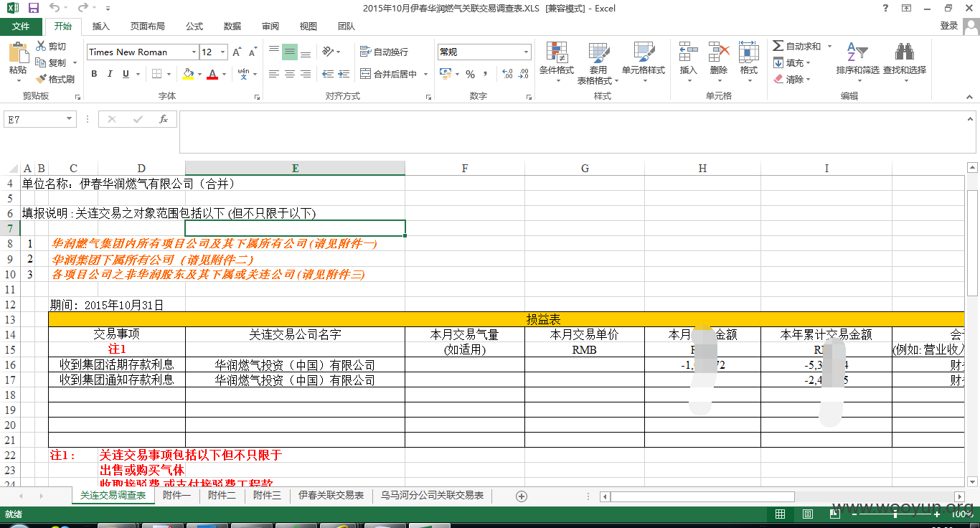Open the font size dropdown showing 12
The image size is (980, 528).
(x=223, y=52)
